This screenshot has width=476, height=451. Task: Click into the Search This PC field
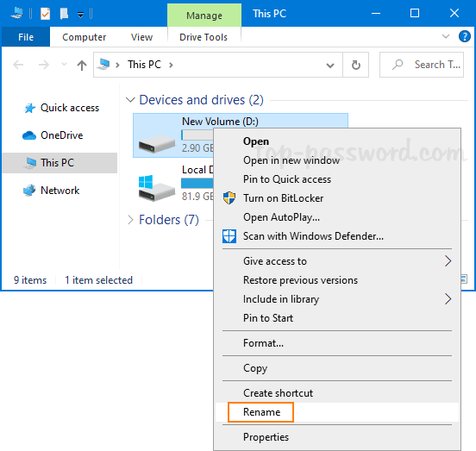pyautogui.click(x=422, y=65)
